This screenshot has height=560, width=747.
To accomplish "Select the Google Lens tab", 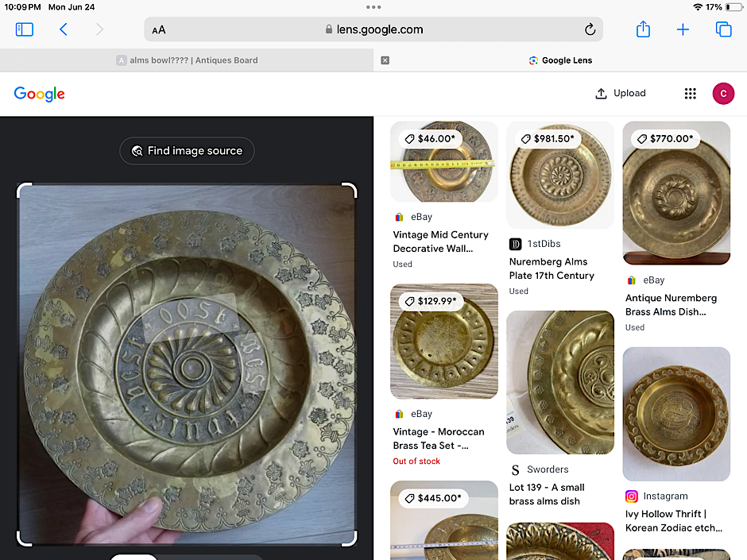I will [560, 60].
